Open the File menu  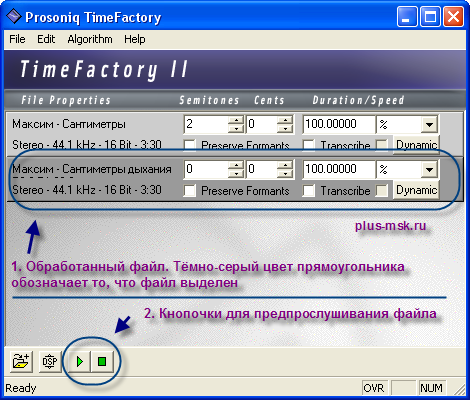(x=17, y=39)
